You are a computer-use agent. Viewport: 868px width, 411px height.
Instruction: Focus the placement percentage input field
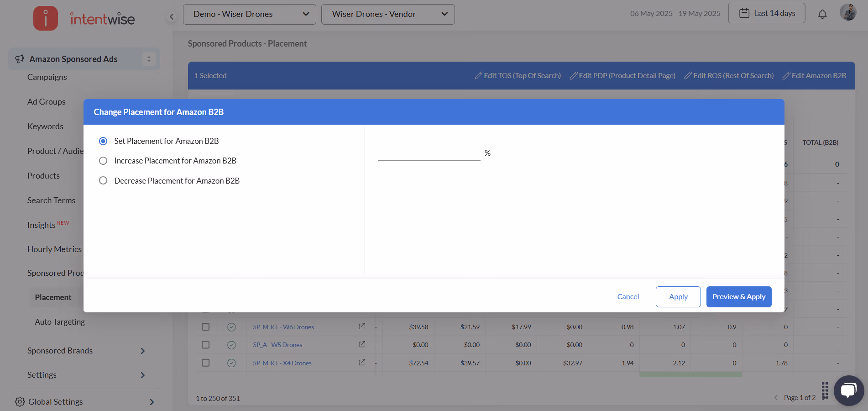(429, 153)
